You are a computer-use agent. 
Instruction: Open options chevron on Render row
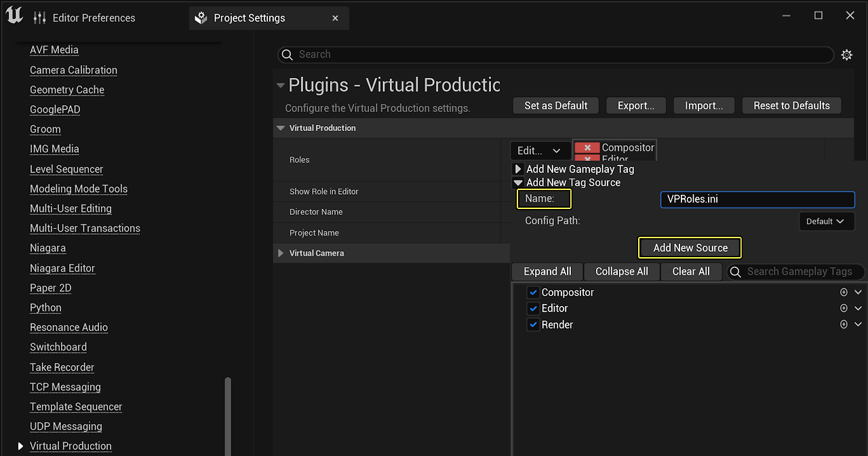pos(858,324)
